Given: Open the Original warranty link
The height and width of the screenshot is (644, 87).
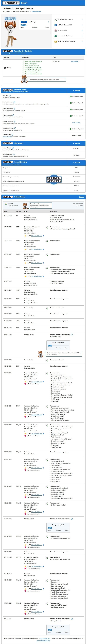Looking at the screenshot, I should [x=7, y=137].
